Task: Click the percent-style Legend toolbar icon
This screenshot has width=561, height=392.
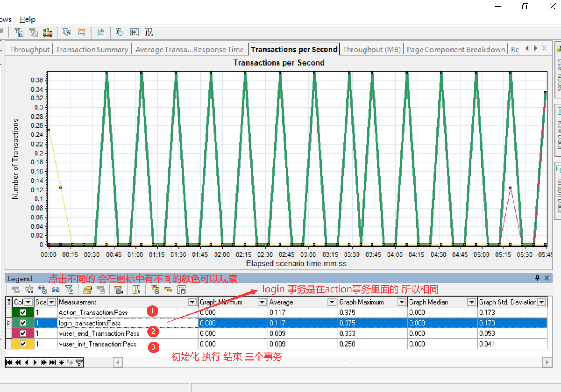Action: 29,290
